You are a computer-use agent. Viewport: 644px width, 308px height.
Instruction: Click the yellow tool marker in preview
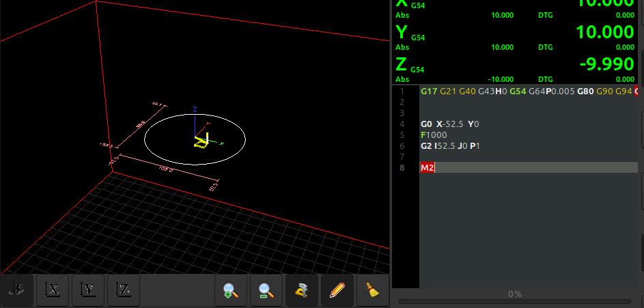point(201,142)
